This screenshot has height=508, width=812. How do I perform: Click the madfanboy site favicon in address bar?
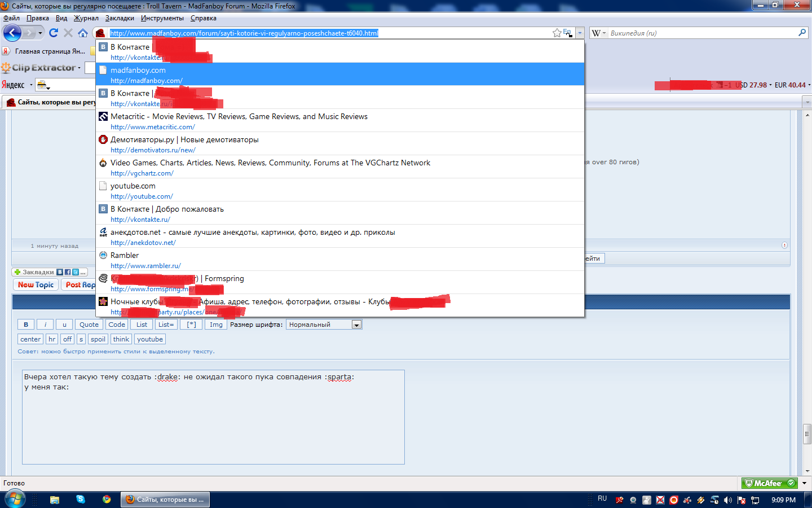coord(100,33)
